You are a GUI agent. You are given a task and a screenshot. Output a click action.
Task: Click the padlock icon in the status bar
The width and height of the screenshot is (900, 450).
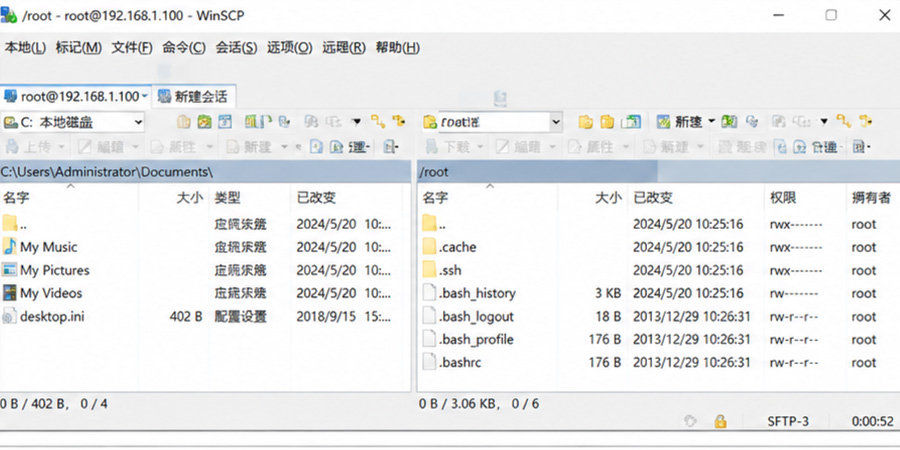[720, 422]
